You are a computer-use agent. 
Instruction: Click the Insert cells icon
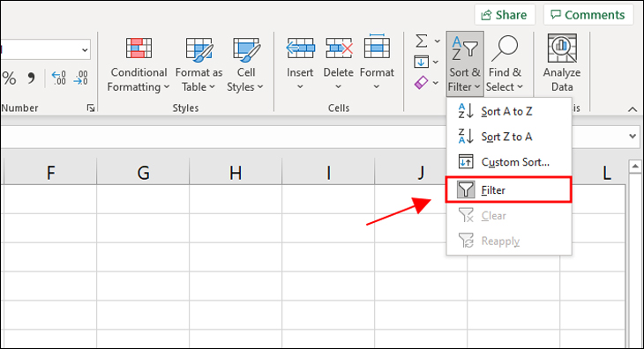coord(300,48)
